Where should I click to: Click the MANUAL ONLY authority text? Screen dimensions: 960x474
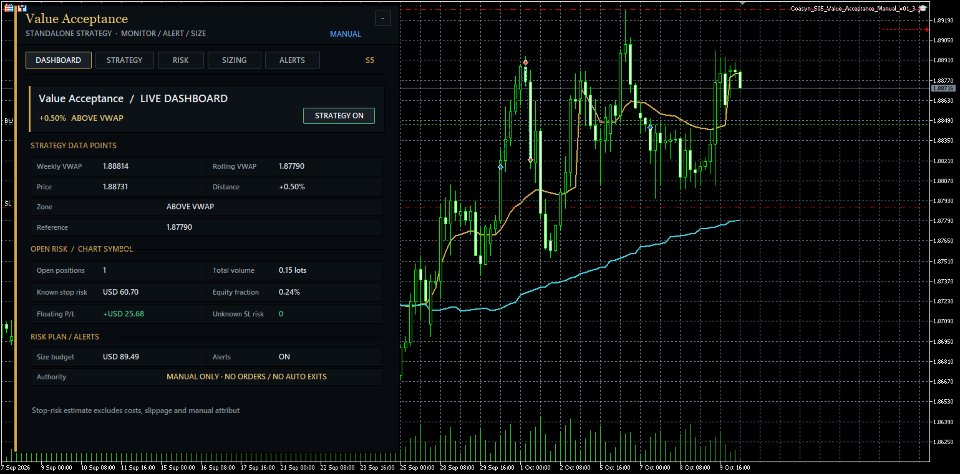click(247, 377)
